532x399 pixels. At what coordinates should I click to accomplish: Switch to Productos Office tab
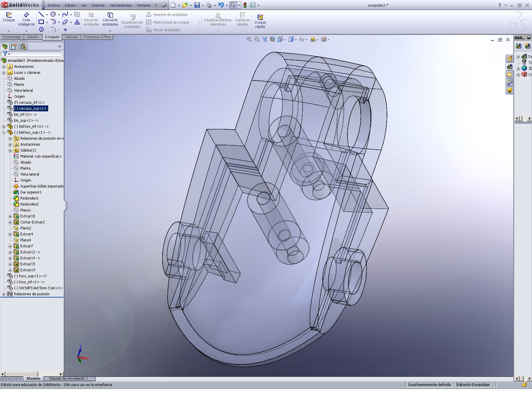(97, 37)
